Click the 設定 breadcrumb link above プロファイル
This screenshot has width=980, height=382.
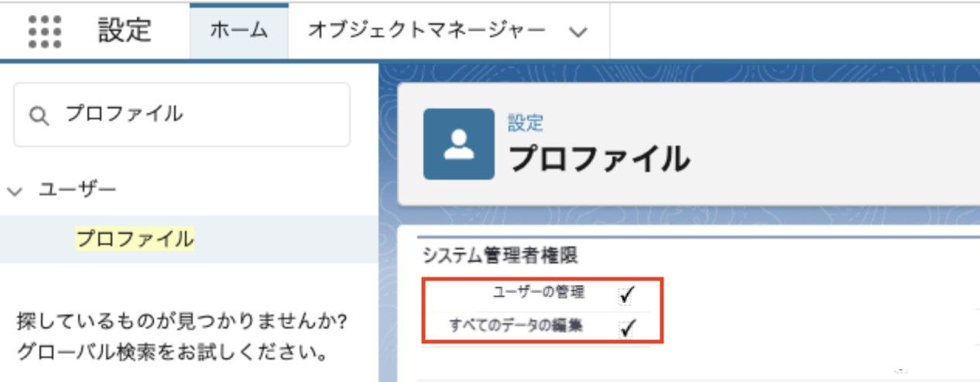click(x=526, y=122)
